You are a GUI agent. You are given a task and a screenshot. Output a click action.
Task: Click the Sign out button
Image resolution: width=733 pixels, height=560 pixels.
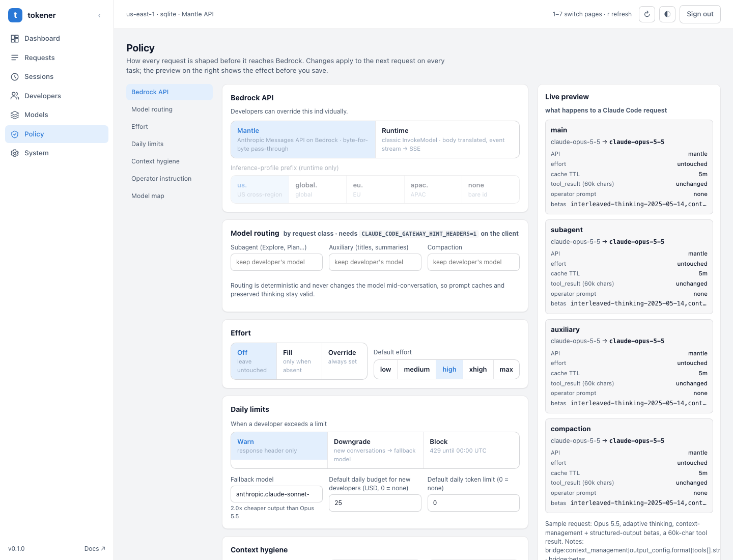click(x=700, y=14)
